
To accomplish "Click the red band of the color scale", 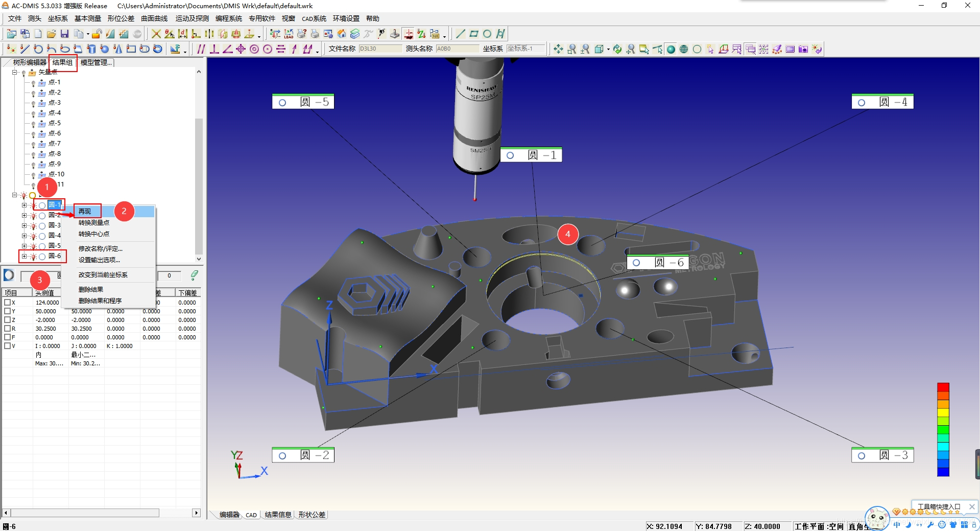I will (943, 387).
